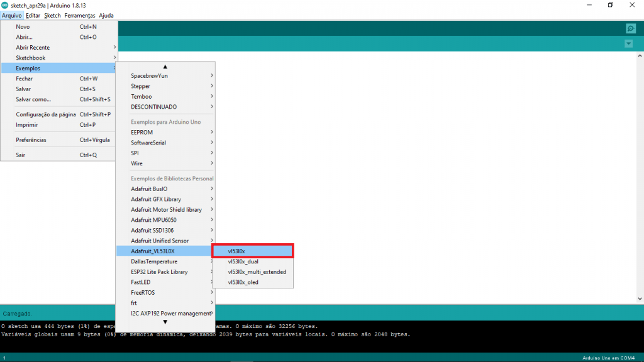Open the Ferramentas menu
The image size is (644, 362).
80,15
